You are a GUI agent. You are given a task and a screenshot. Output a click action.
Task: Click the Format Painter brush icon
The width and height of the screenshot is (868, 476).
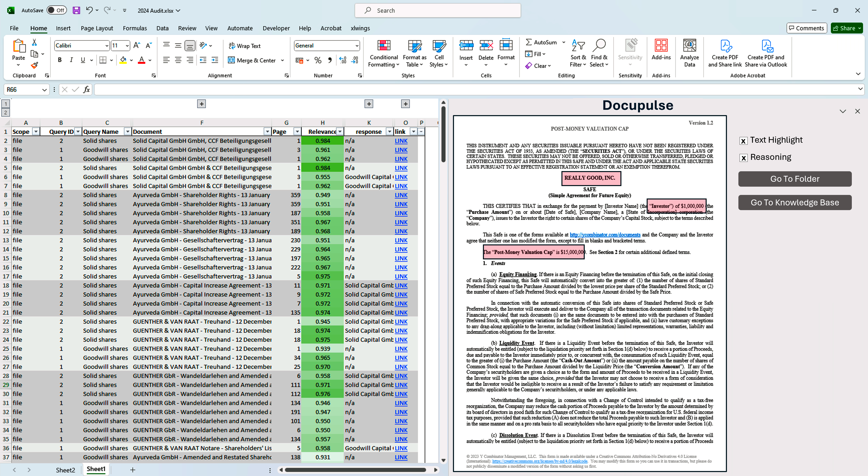click(x=34, y=65)
